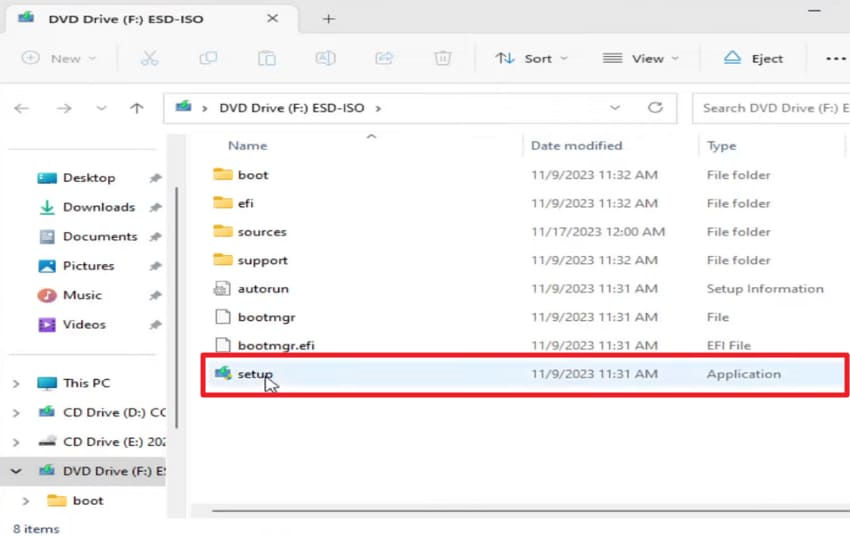Image resolution: width=850 pixels, height=536 pixels.
Task: Click sources date 11/17/2023 12:00 AM
Action: point(598,232)
